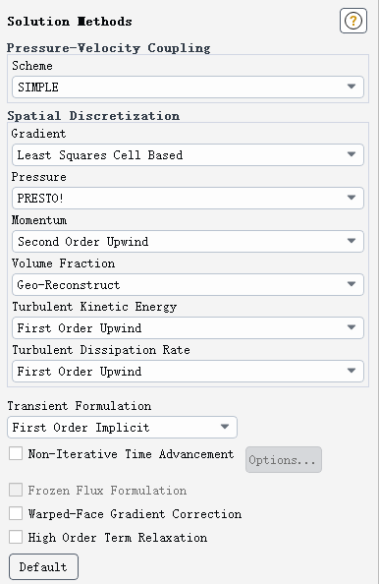Click the arrow beside Least Squares Cell Based
Image resolution: width=380 pixels, height=584 pixels.
(351, 154)
